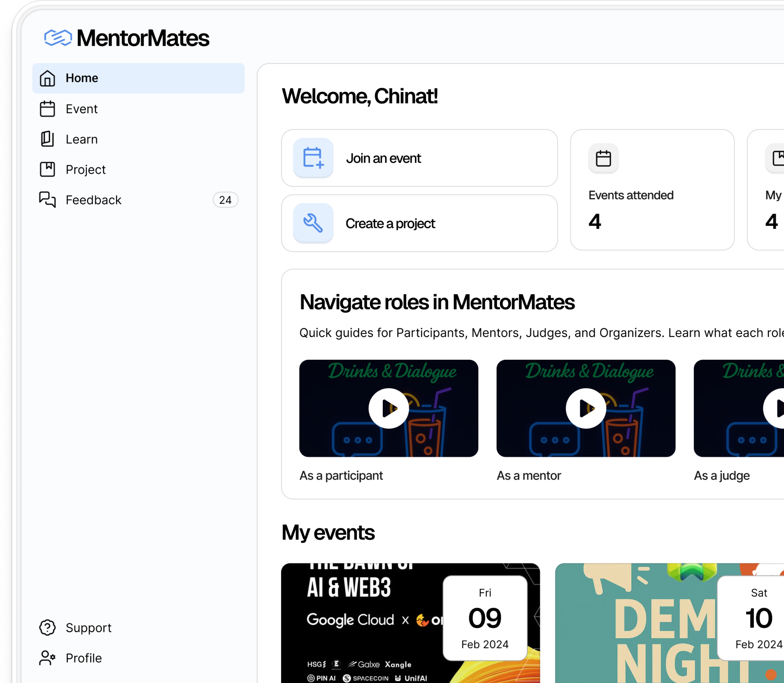The image size is (784, 683).
Task: Click the Events attended value 4
Action: 595,221
